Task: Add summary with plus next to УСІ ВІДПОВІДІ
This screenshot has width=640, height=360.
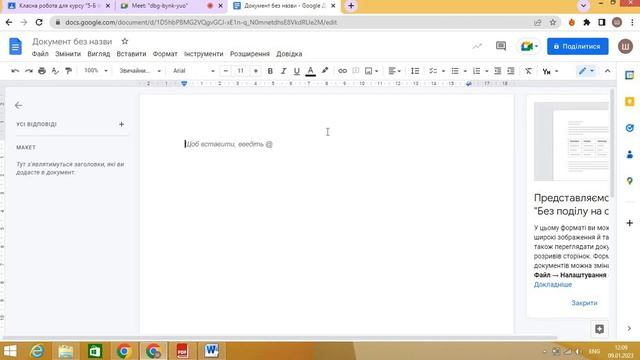Action: (121, 124)
